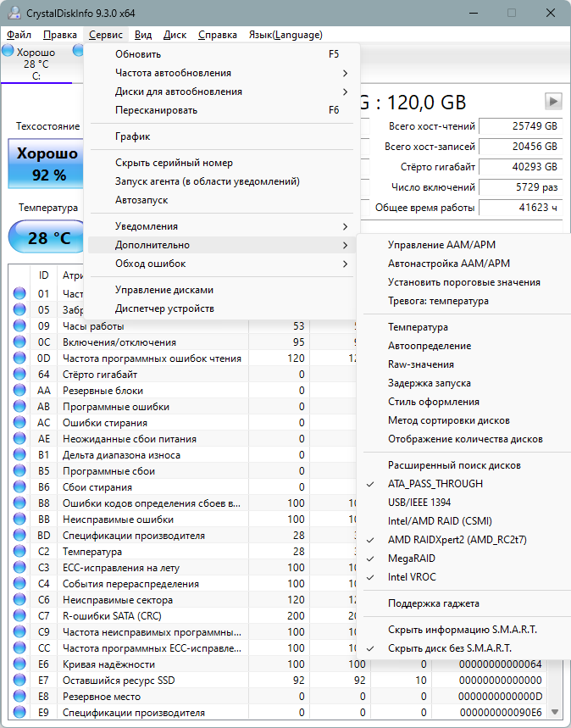Click the status circle for AB Программные ошибки
571x728 pixels.
pyautogui.click(x=19, y=406)
